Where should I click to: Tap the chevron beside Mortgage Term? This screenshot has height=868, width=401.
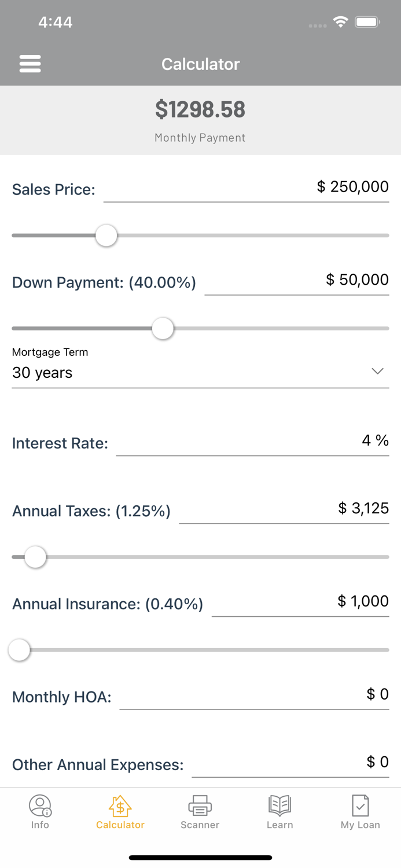point(377,371)
